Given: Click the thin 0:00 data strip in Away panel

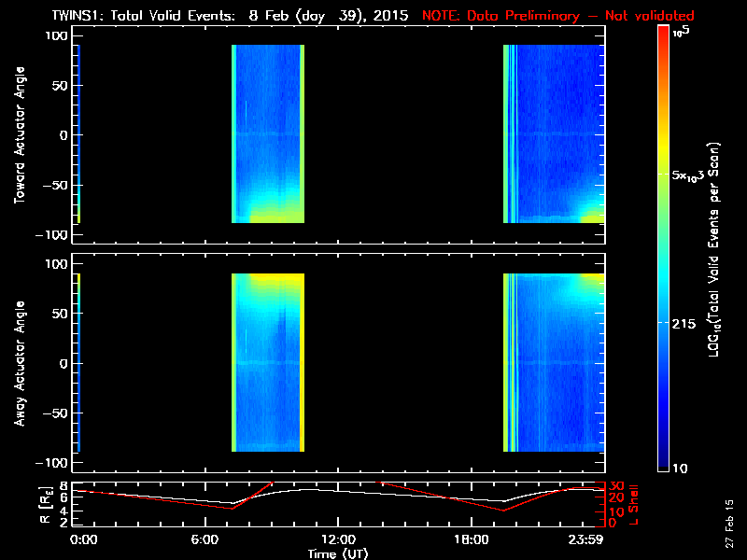Looking at the screenshot, I should 79,362.
